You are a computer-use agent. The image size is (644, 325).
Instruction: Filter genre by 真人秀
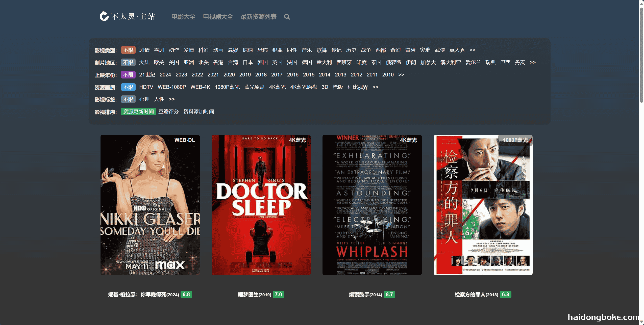coord(457,50)
